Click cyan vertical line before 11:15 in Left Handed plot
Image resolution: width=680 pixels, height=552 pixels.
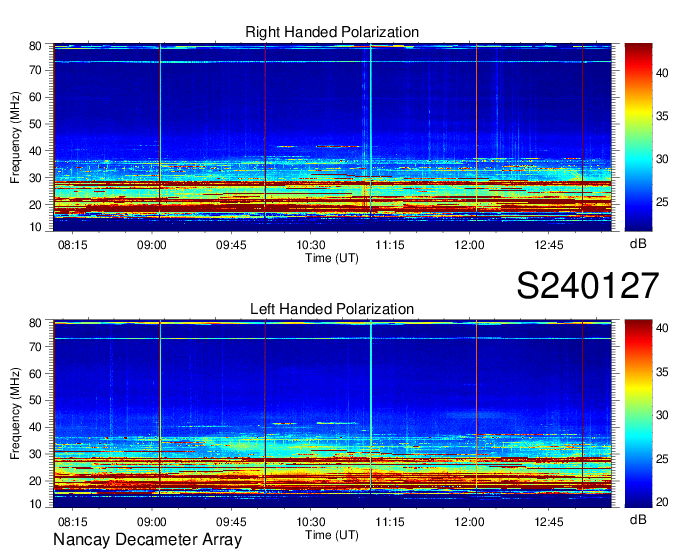point(371,408)
